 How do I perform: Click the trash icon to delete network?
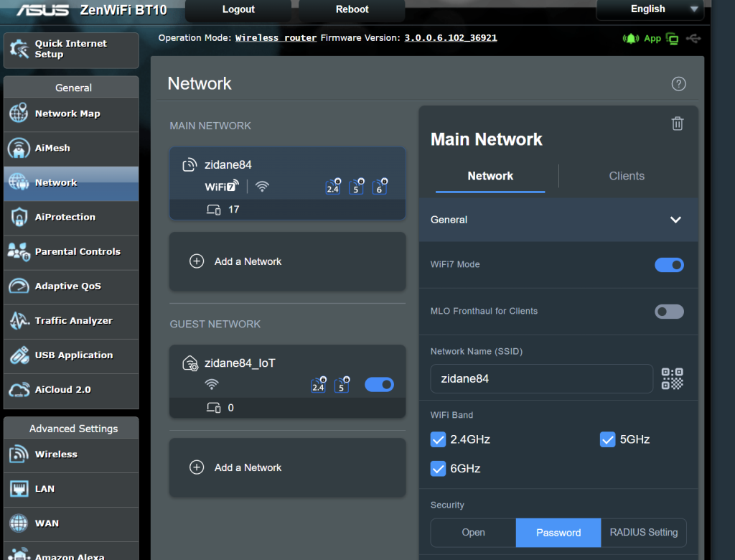677,123
